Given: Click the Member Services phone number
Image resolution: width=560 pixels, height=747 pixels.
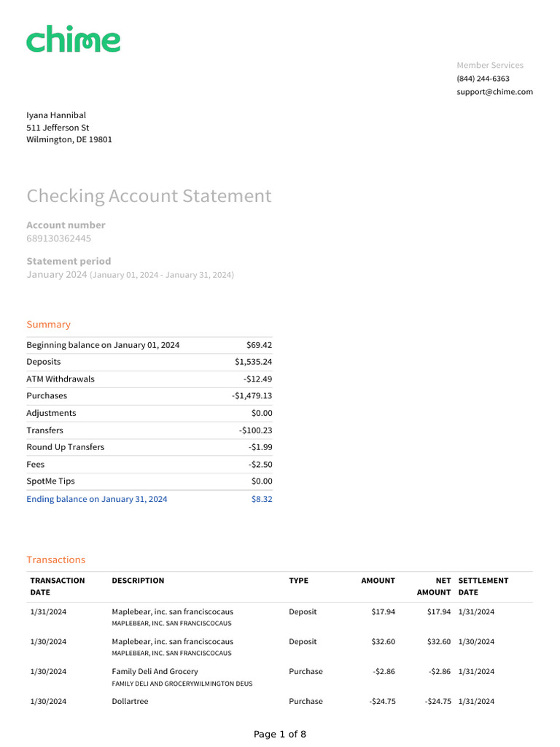Looking at the screenshot, I should click(483, 79).
